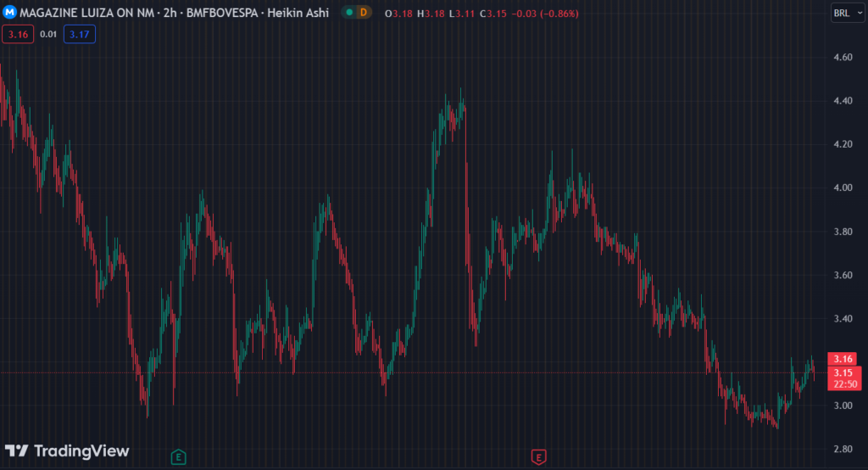
Task: Click the blue 3.17 buy price button
Action: (79, 35)
